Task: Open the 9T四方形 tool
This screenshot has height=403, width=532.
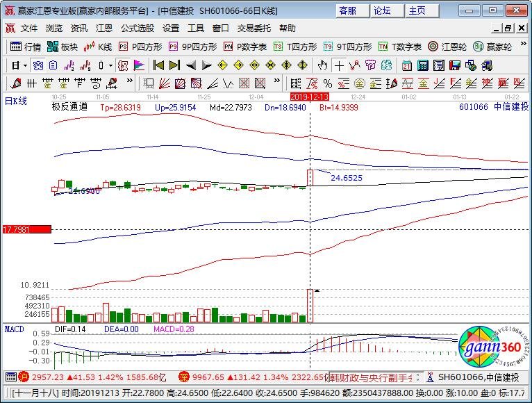Action: (x=347, y=47)
